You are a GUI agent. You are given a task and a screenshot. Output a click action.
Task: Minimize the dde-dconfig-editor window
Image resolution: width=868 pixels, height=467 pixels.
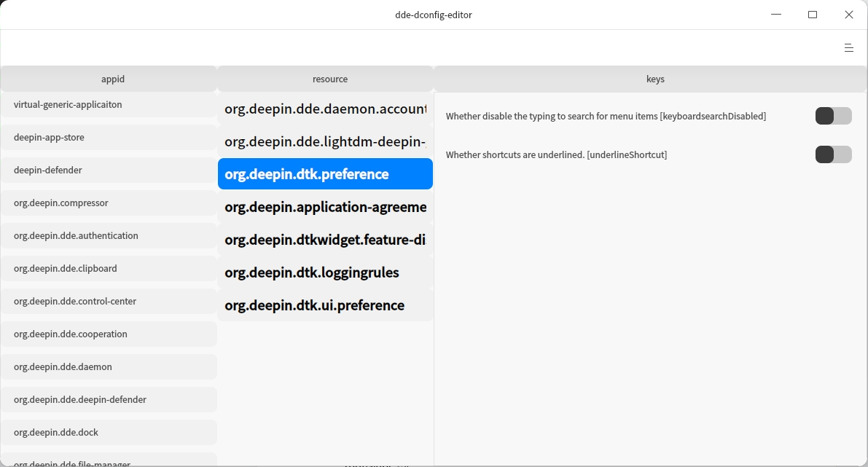[x=776, y=15]
